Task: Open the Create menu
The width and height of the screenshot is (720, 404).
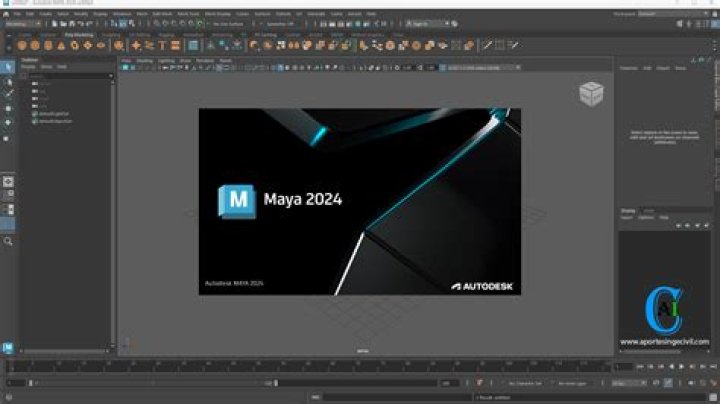Action: click(x=45, y=14)
